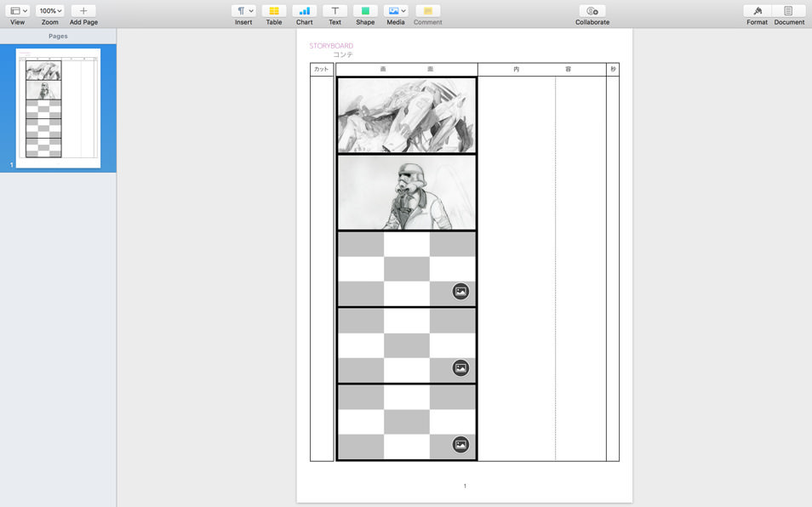812x507 pixels.
Task: Open the Insert paragraph dropdown
Action: (x=243, y=11)
